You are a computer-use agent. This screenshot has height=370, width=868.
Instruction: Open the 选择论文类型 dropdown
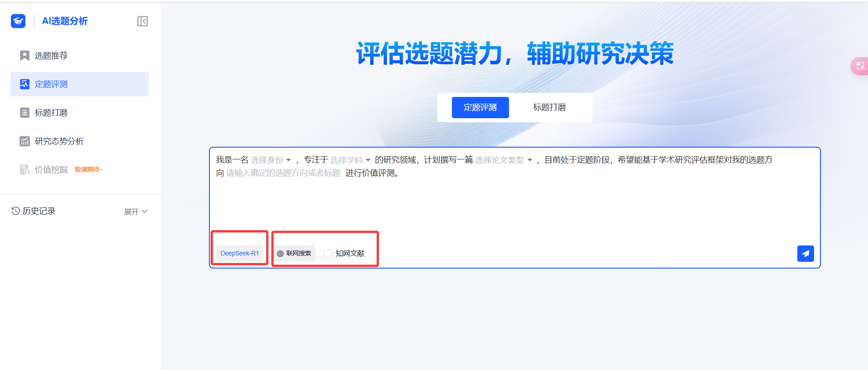click(x=503, y=160)
